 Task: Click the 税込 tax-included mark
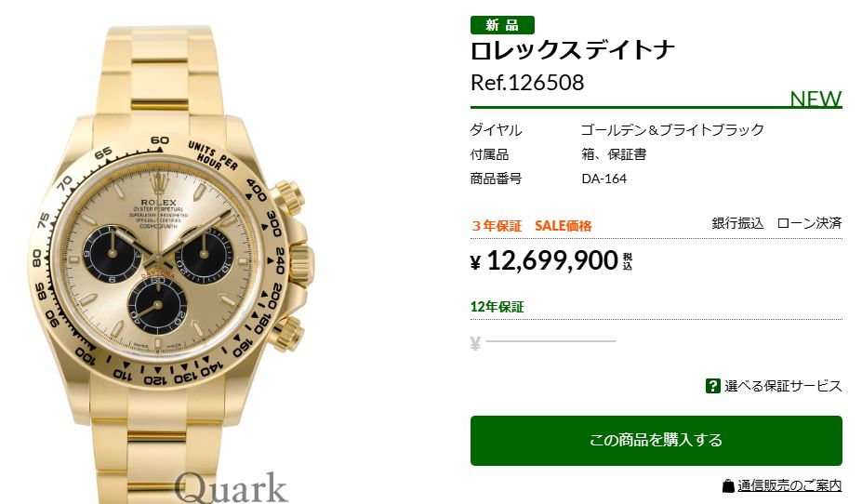(628, 261)
